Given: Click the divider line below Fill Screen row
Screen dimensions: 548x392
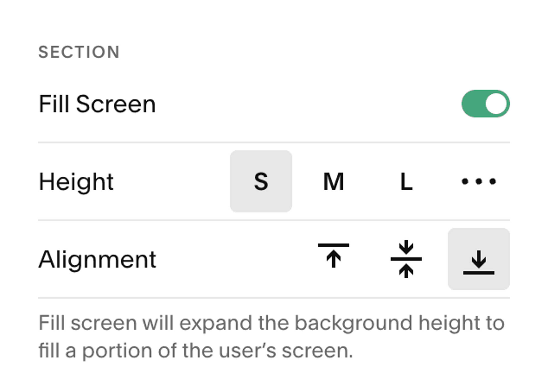Looking at the screenshot, I should (274, 142).
